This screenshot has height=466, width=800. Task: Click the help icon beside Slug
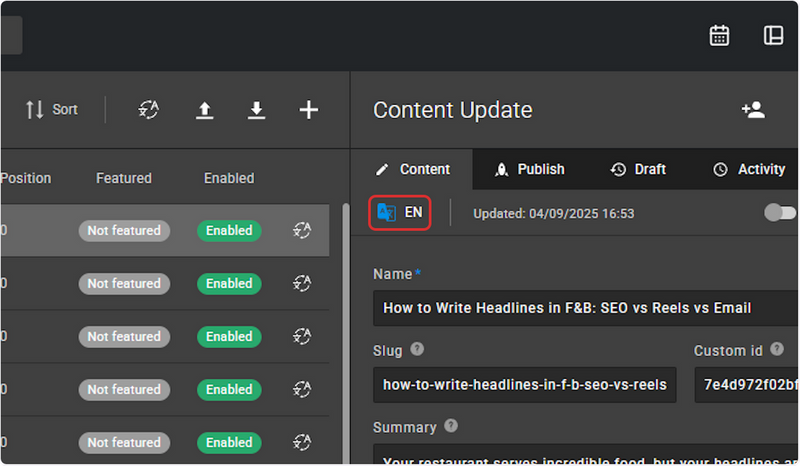(417, 349)
